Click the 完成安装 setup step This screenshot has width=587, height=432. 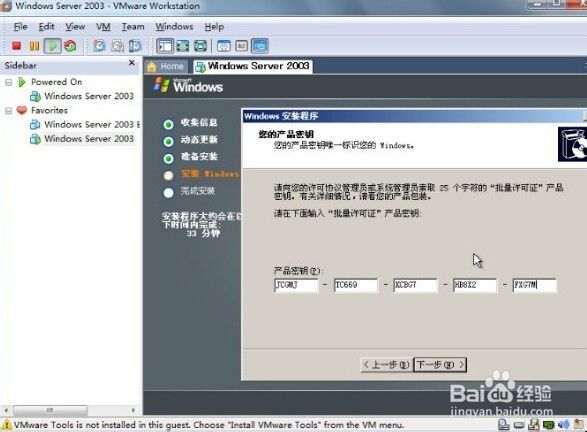point(198,191)
